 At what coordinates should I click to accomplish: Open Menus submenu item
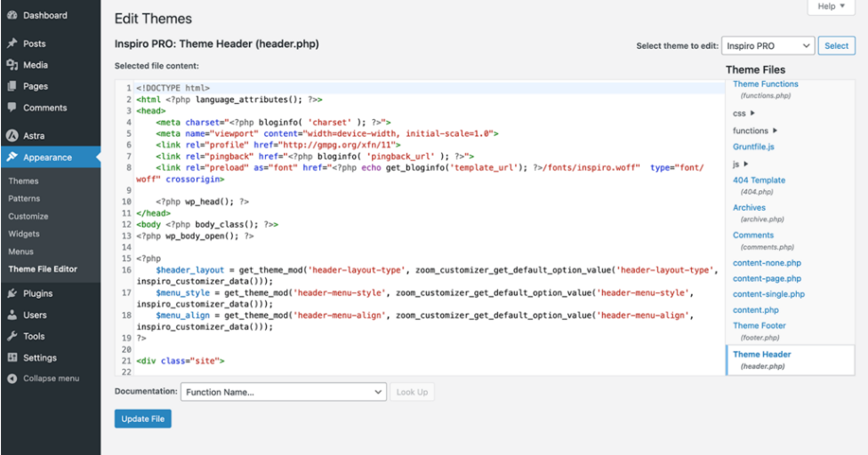coord(21,251)
